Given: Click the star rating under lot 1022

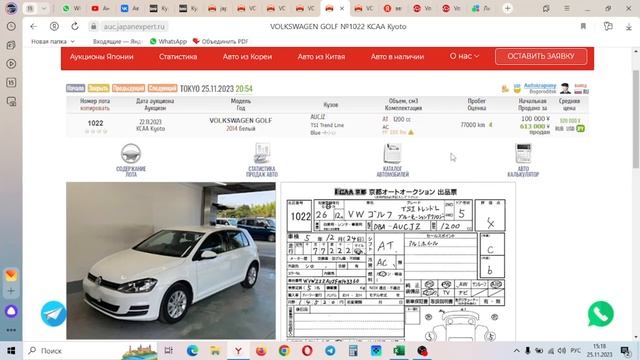Looking at the screenshot, I should pyautogui.click(x=96, y=131).
